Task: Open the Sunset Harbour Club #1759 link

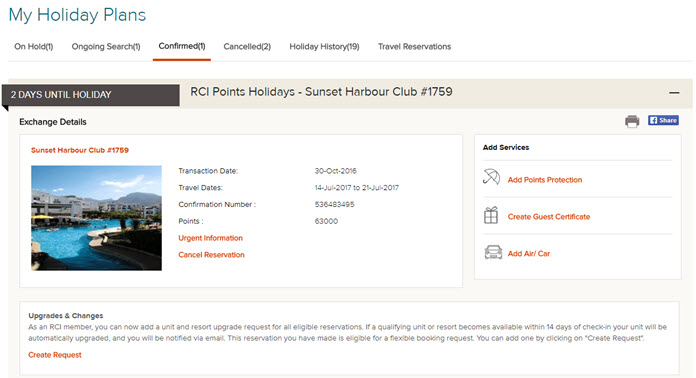Action: 80,150
